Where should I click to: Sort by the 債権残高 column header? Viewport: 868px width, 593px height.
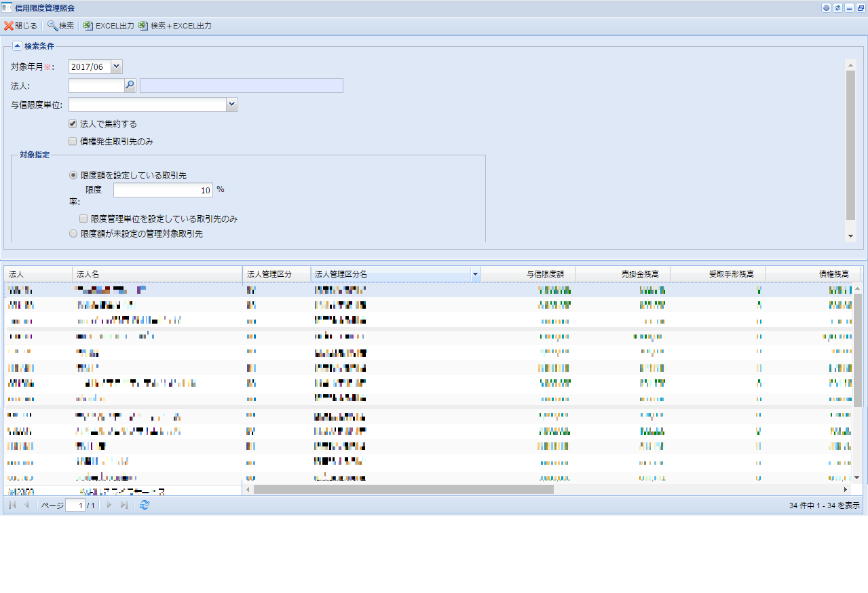812,274
